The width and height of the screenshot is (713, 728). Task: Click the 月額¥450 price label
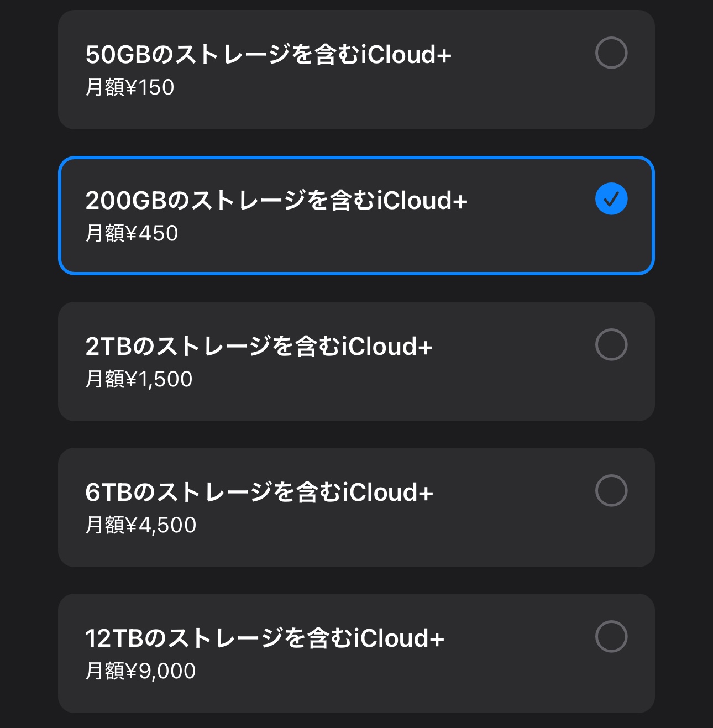[132, 233]
